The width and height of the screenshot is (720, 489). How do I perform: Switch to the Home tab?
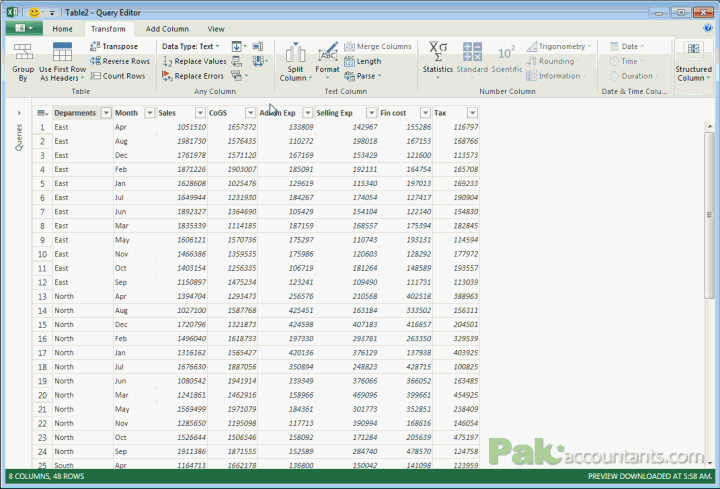coord(62,29)
